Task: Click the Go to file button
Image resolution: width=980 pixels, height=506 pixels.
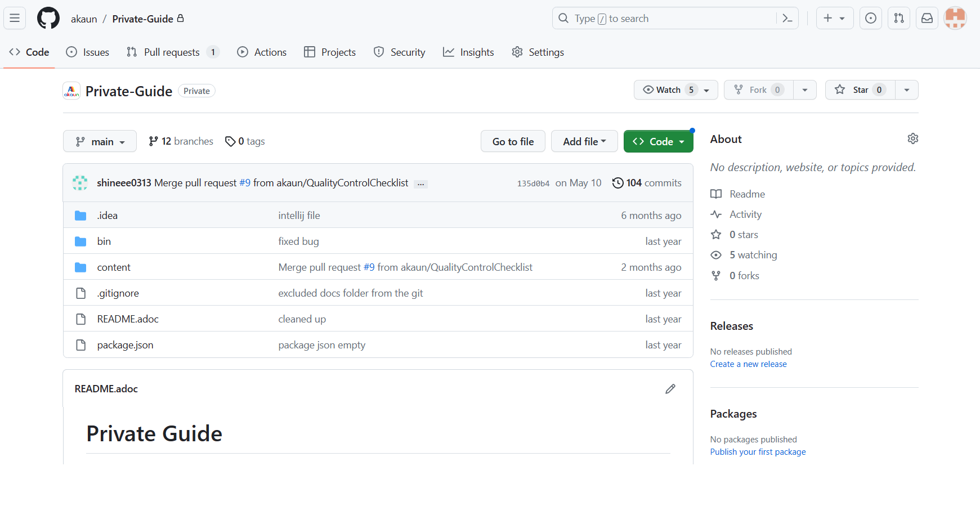Action: (513, 141)
